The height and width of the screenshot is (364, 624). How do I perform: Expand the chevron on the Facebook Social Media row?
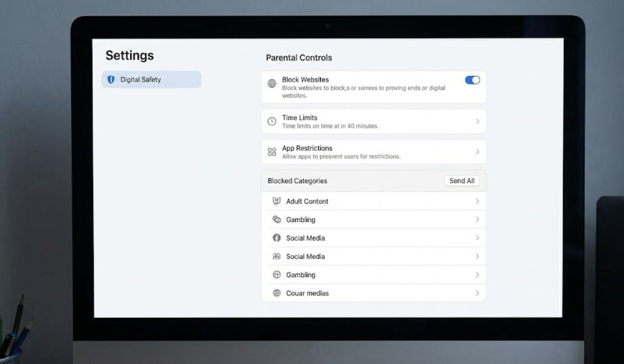click(x=477, y=238)
